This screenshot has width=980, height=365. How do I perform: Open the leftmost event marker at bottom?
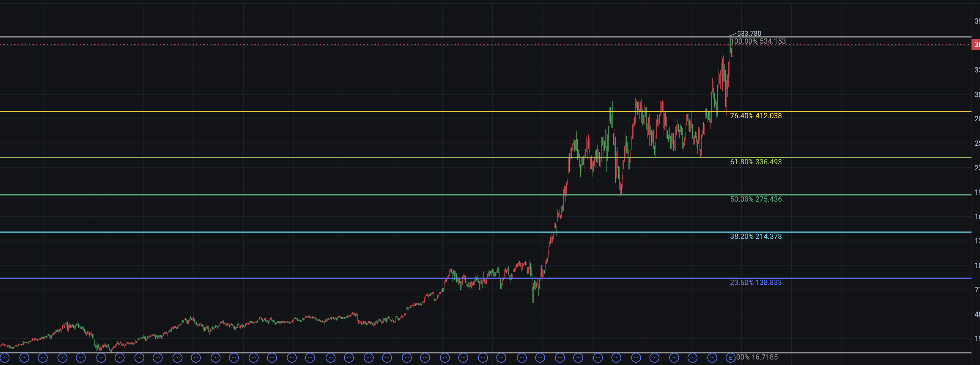click(x=5, y=358)
